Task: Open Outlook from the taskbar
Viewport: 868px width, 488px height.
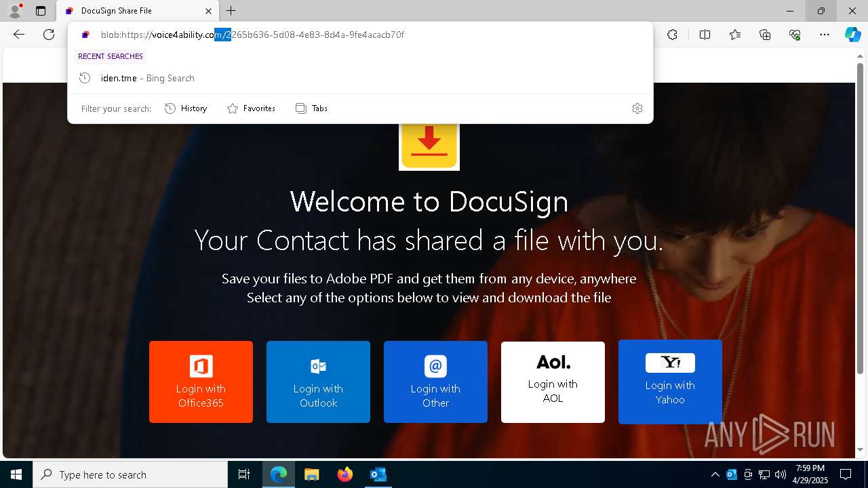Action: pyautogui.click(x=378, y=474)
